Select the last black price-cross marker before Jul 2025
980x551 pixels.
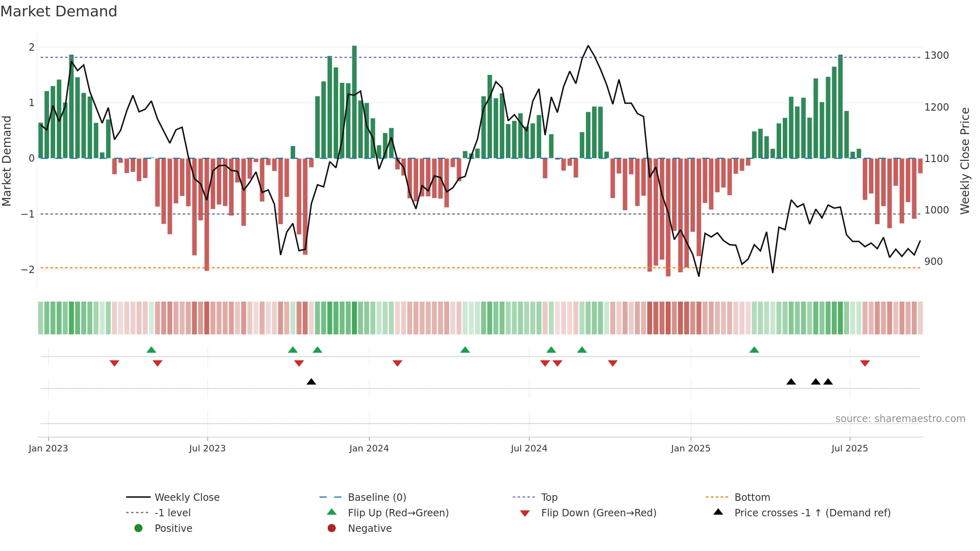(828, 382)
